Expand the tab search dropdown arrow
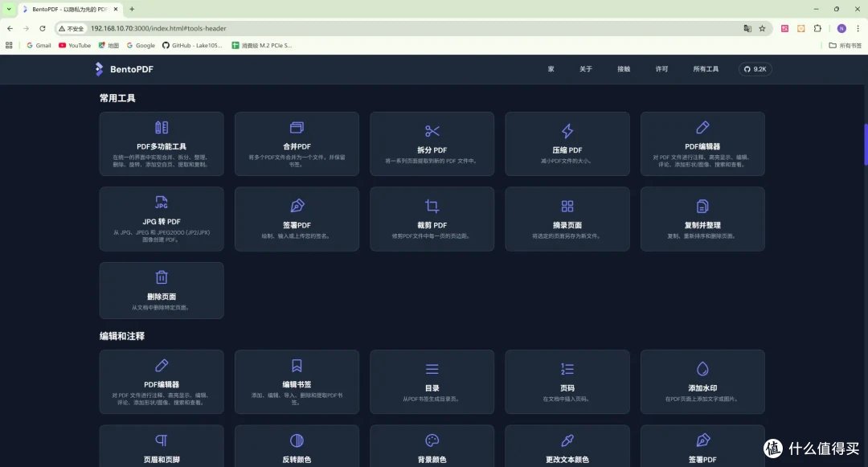 click(x=9, y=10)
